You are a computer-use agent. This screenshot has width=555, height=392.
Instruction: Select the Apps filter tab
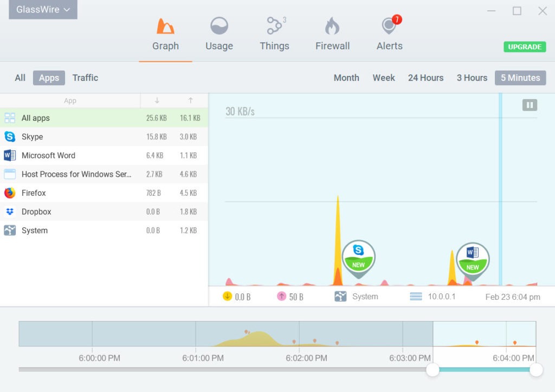click(49, 78)
